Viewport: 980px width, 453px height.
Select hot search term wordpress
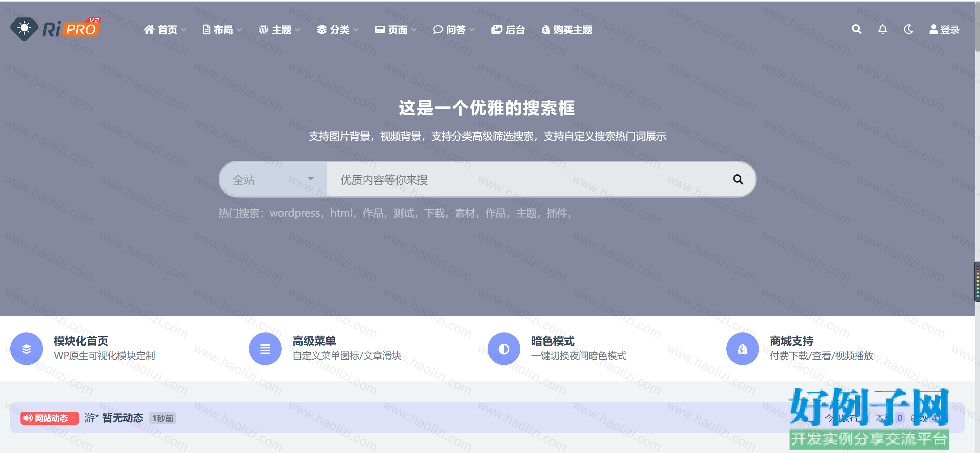pyautogui.click(x=295, y=213)
